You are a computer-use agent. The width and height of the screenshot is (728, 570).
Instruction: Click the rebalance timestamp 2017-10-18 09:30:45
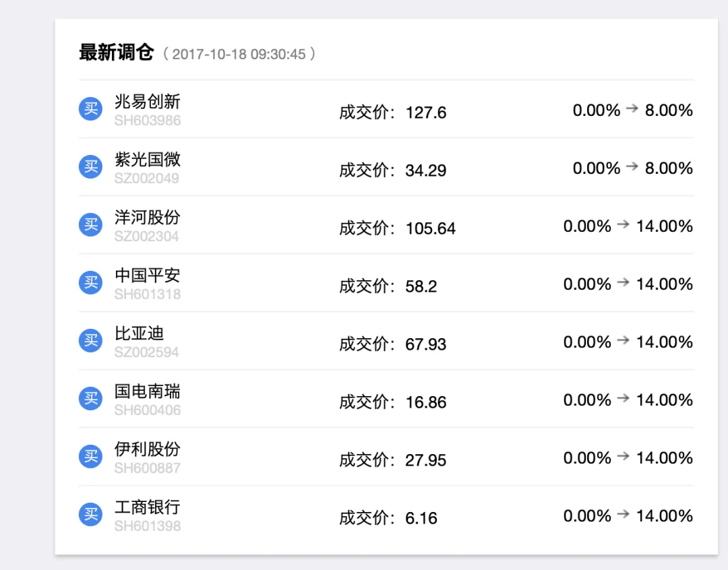click(x=239, y=55)
